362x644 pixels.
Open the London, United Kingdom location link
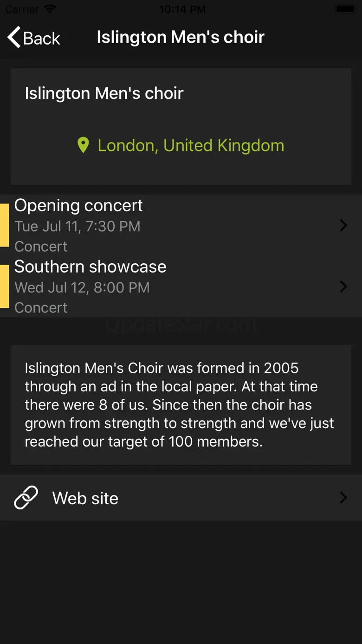click(x=191, y=146)
